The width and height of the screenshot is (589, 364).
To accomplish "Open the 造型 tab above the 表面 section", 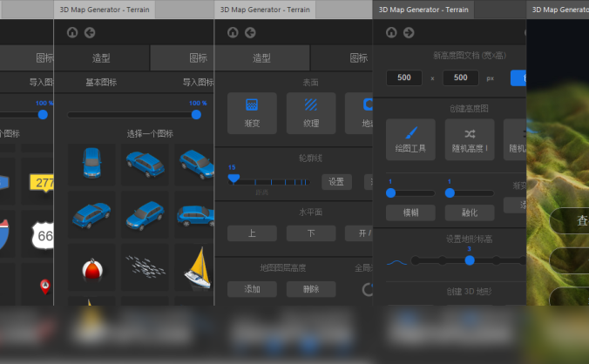I will pyautogui.click(x=261, y=58).
